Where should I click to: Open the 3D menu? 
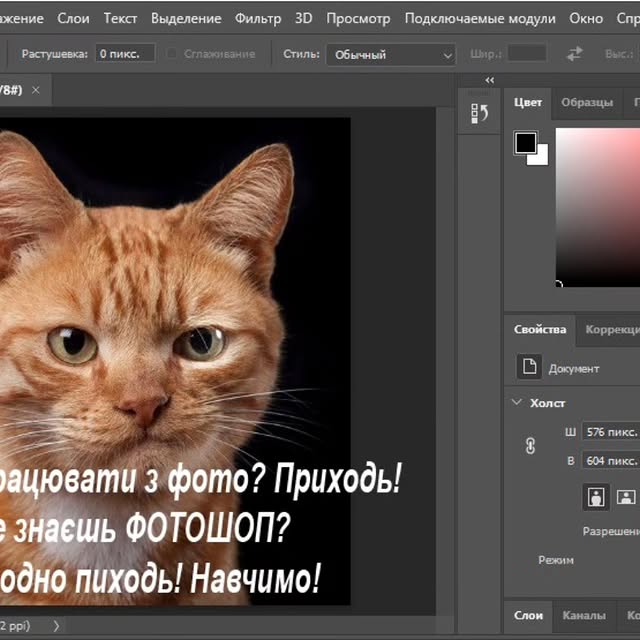coord(304,18)
